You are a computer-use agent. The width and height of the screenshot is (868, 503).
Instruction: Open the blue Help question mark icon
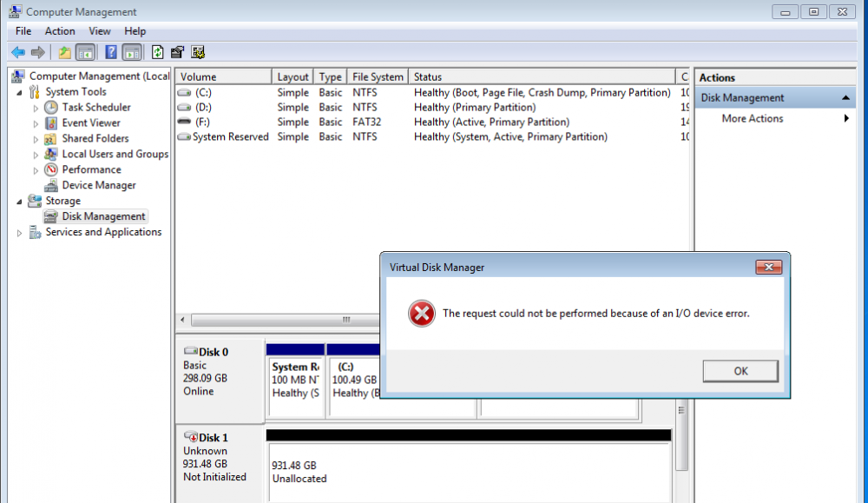tap(111, 53)
